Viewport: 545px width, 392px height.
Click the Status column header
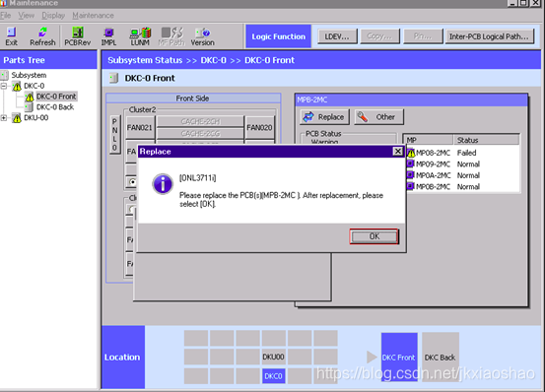coord(486,140)
